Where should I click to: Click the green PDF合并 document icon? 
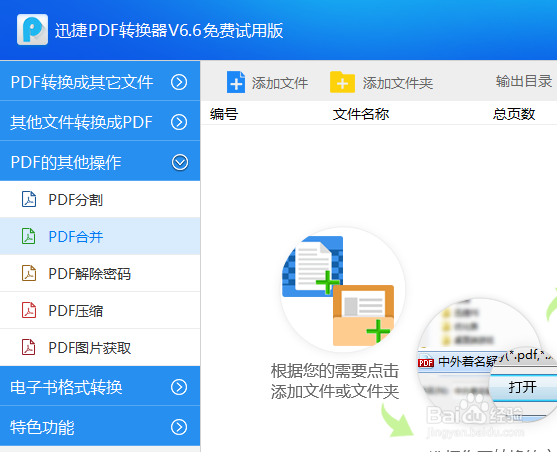(x=29, y=236)
